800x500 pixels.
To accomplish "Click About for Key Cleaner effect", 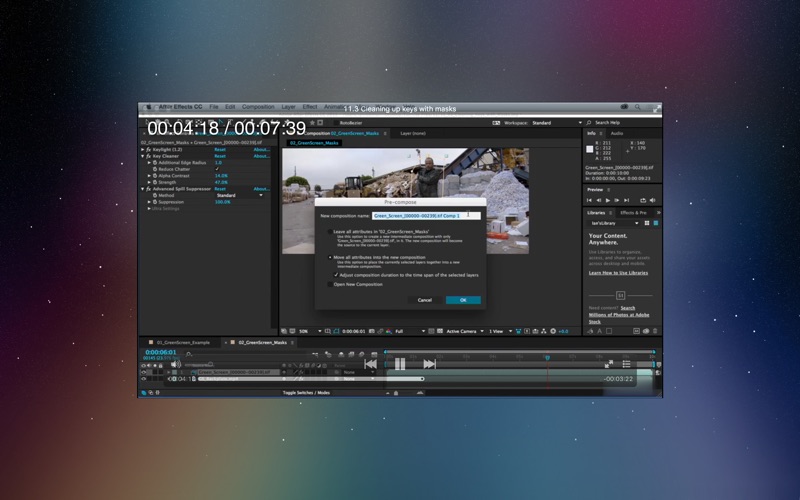I will click(x=262, y=156).
